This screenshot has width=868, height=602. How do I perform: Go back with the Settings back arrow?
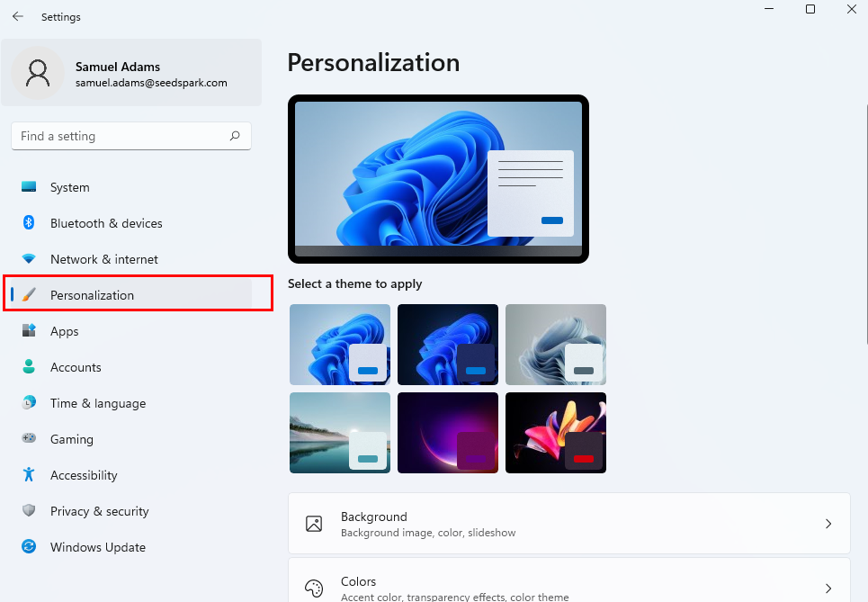[18, 16]
